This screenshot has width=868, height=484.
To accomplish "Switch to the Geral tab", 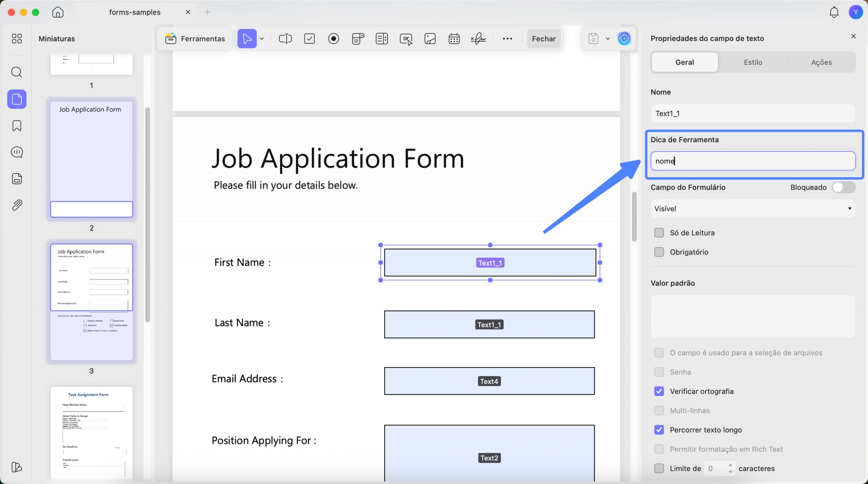I will coord(685,62).
